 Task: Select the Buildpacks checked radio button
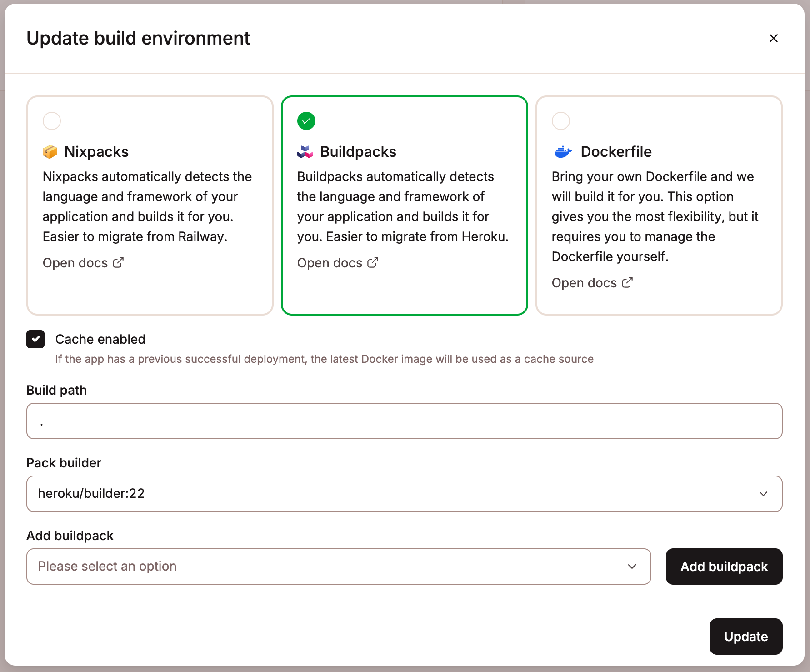click(306, 121)
